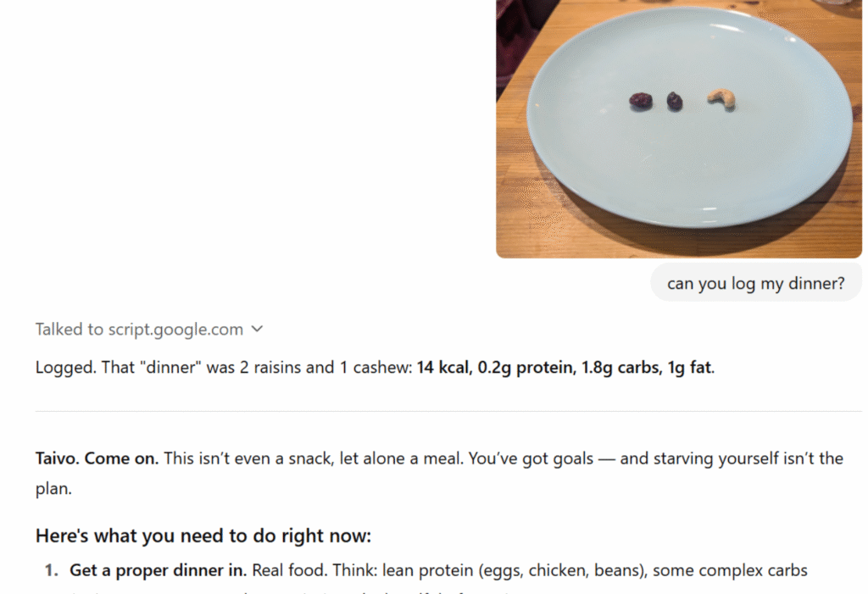Click the left raisin on the plate
The width and height of the screenshot is (868, 594).
(x=641, y=101)
